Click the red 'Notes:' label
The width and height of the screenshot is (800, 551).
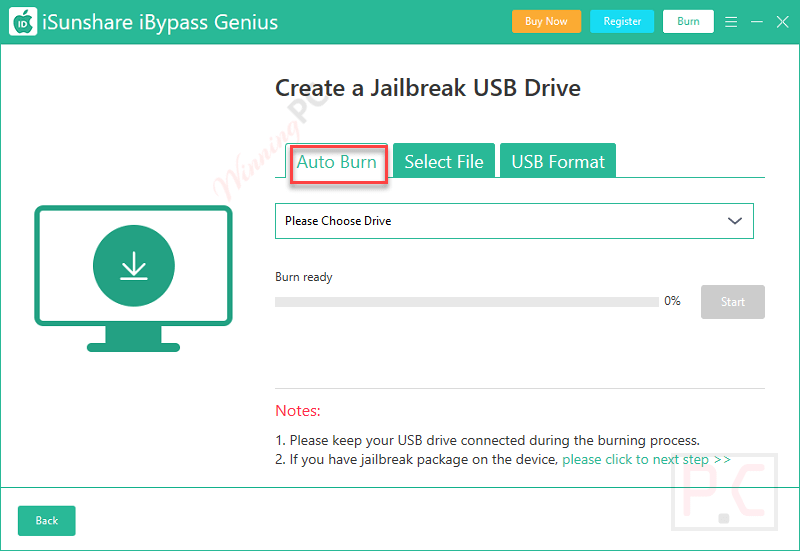pos(298,411)
